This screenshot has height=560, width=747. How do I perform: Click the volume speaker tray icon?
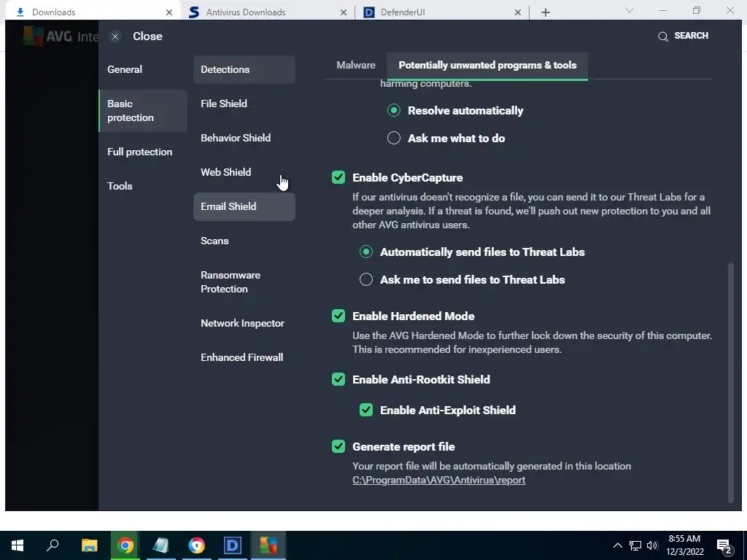pos(652,545)
